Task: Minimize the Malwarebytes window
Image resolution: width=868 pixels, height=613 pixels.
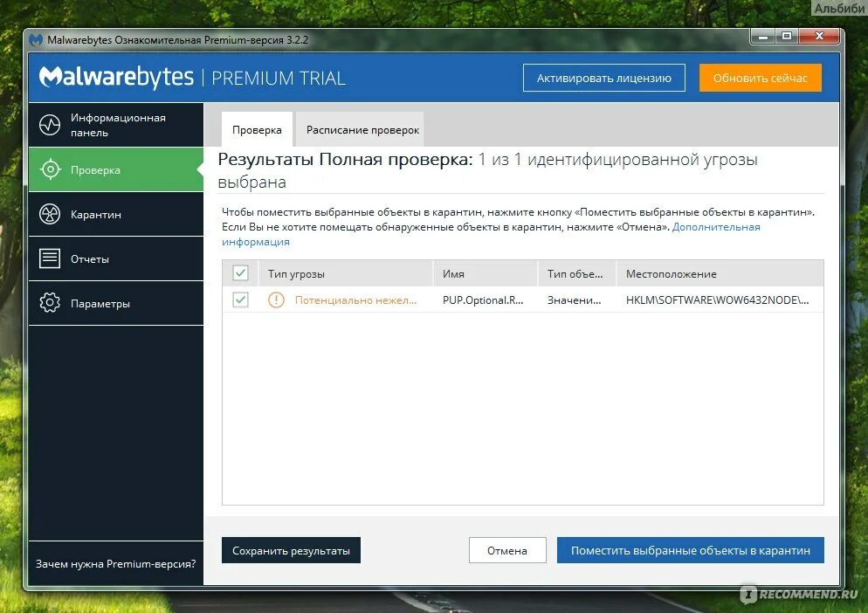Action: point(763,37)
